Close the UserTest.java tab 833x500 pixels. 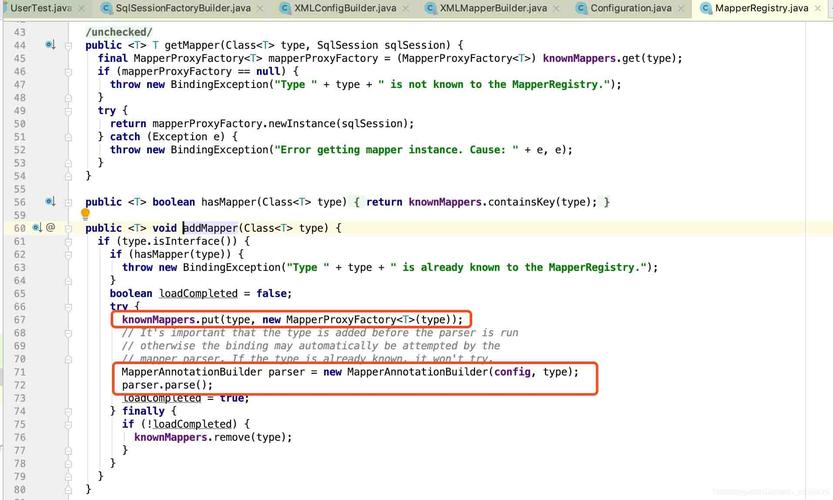click(x=81, y=9)
